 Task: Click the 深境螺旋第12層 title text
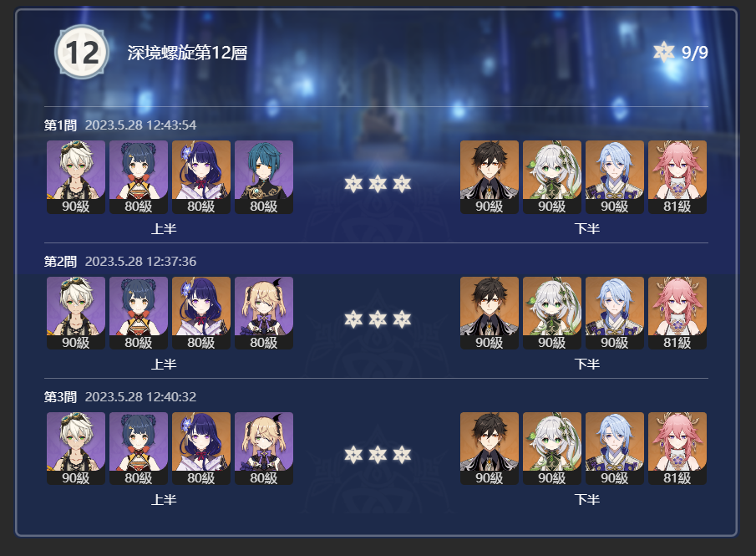[x=187, y=53]
